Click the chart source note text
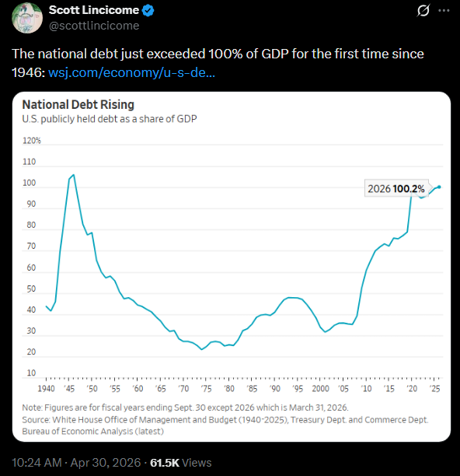This screenshot has height=476, width=460. click(225, 425)
